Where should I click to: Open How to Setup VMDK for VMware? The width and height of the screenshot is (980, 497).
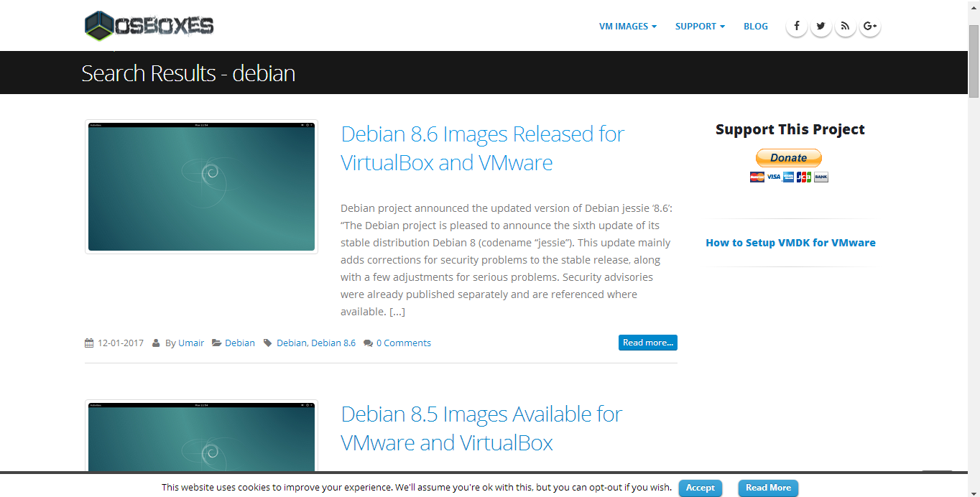tap(790, 243)
